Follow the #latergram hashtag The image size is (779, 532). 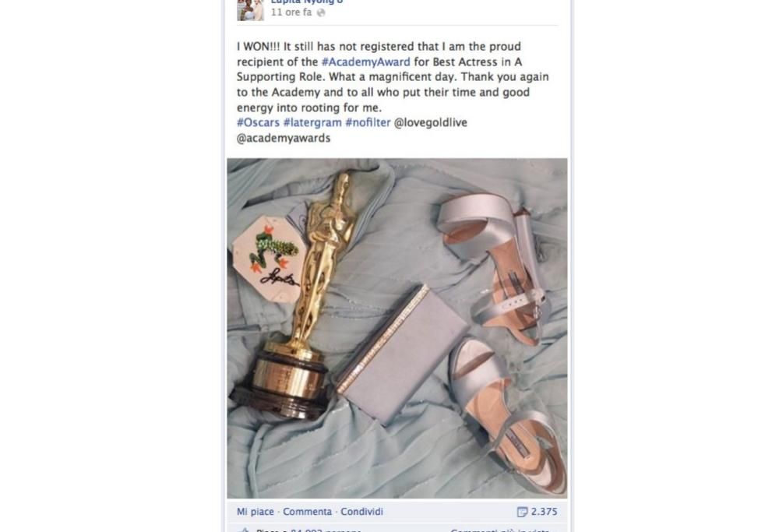pyautogui.click(x=312, y=123)
